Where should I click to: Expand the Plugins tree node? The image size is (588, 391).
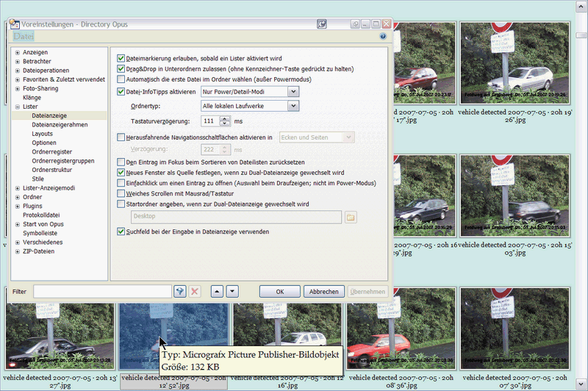point(18,207)
